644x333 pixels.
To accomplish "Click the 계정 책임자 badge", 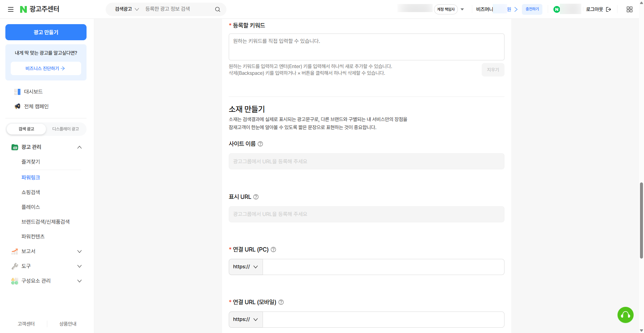I will (x=446, y=9).
